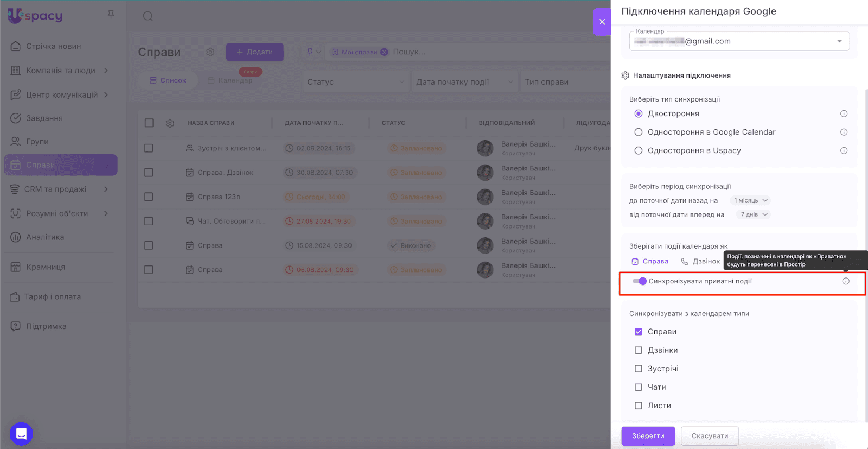Click the Скасувати button

click(710, 436)
